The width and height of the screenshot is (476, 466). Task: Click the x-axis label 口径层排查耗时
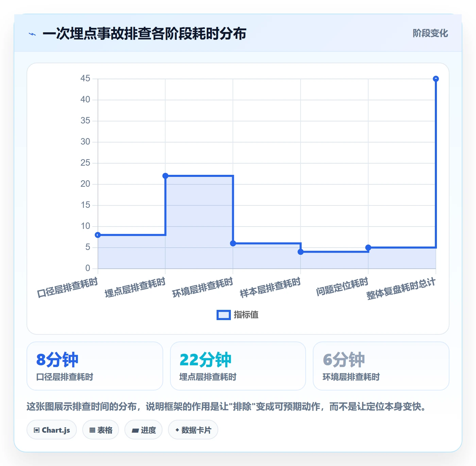(67, 287)
